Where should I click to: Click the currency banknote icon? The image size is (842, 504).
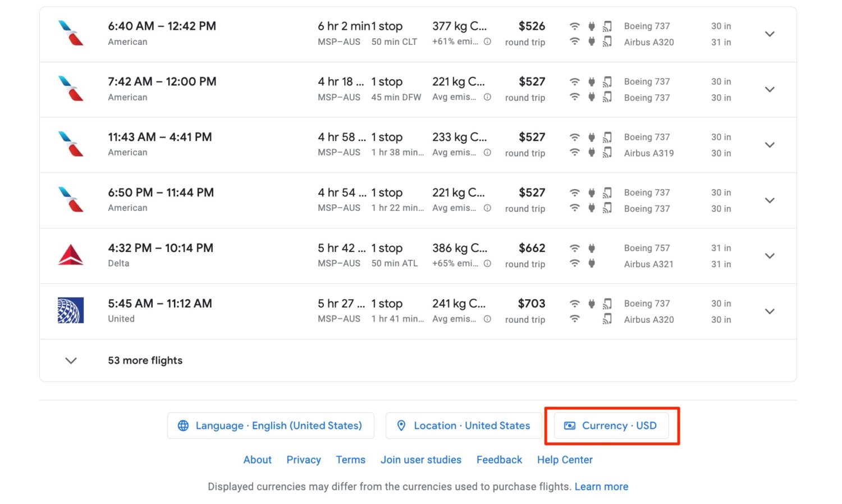click(569, 426)
